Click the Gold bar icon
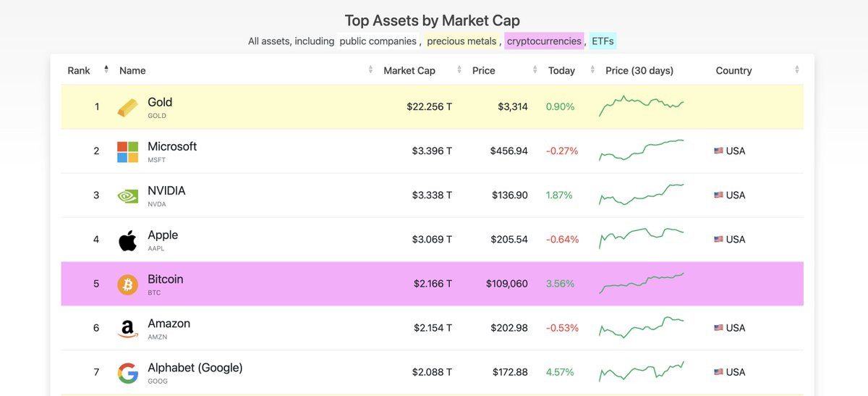This screenshot has width=868, height=396. coord(127,108)
